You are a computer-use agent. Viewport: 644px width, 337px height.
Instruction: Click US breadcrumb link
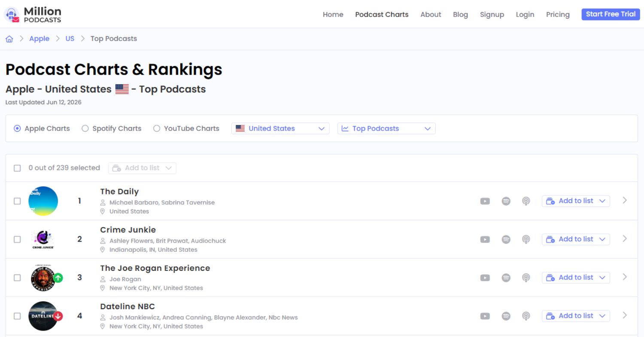coord(70,39)
